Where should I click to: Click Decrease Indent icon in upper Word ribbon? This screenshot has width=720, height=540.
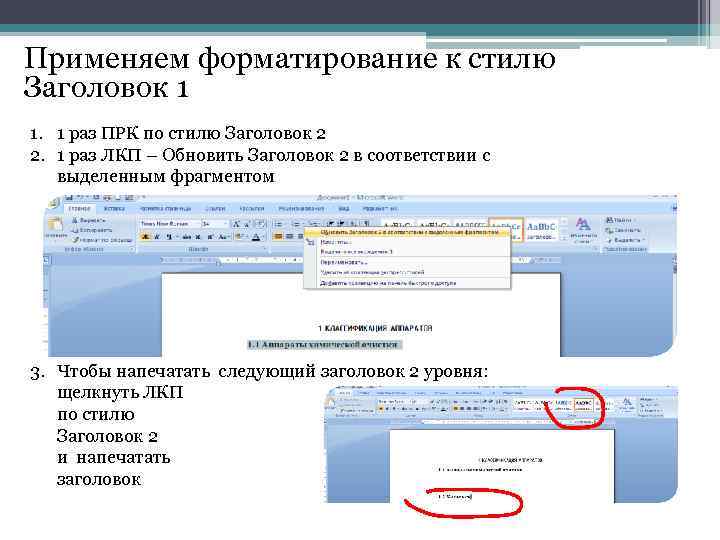point(330,224)
